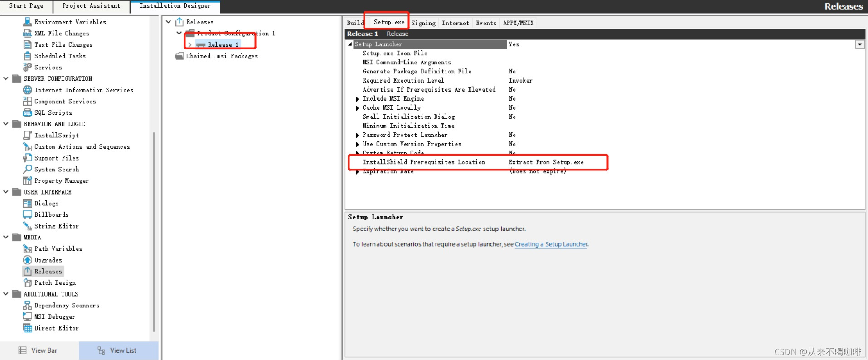
Task: Open the Build tab
Action: coord(355,23)
